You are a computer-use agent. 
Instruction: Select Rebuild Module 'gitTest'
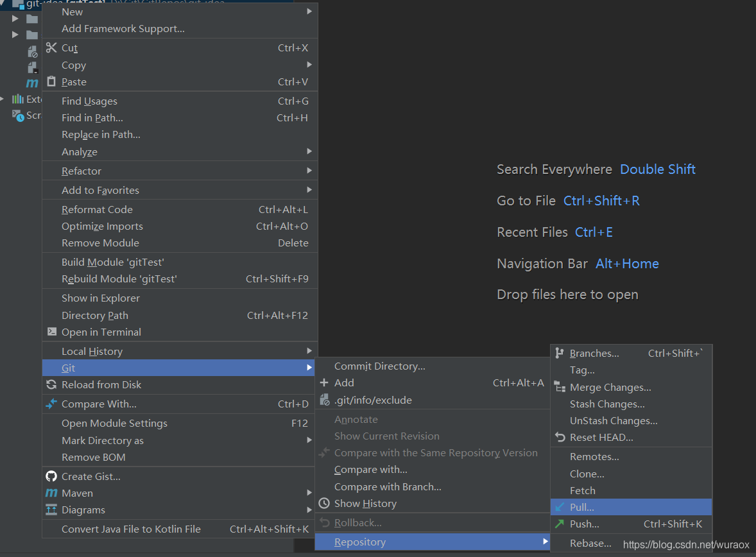click(179, 278)
